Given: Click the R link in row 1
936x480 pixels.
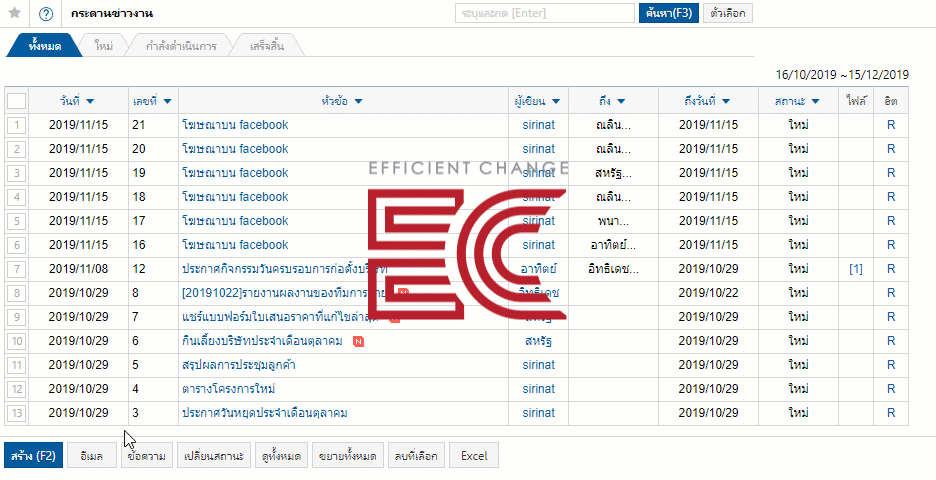Looking at the screenshot, I should coord(891,125).
